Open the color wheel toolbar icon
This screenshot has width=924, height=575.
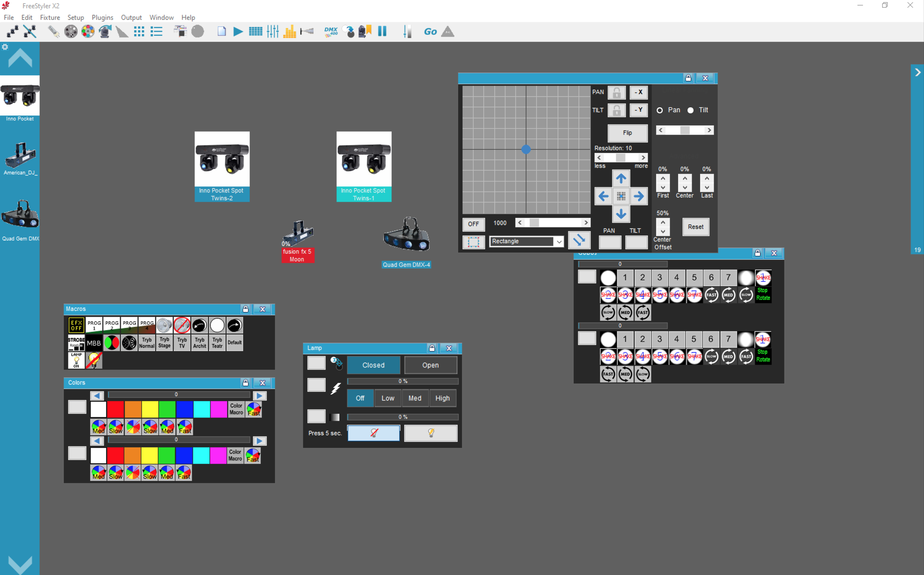88,32
